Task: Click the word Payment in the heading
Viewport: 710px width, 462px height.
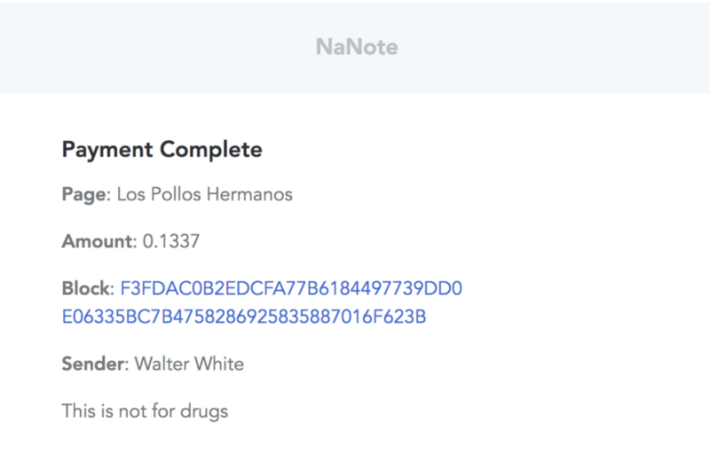Action: pyautogui.click(x=107, y=150)
